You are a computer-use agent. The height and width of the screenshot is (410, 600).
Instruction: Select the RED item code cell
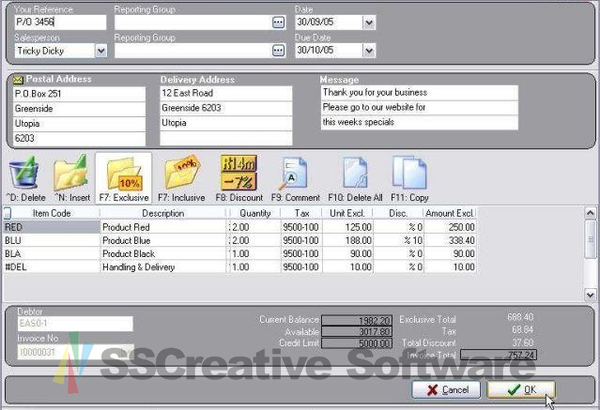[51, 227]
